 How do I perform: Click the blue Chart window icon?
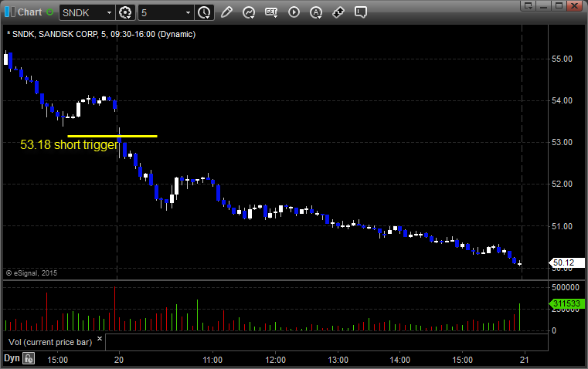tap(10, 12)
